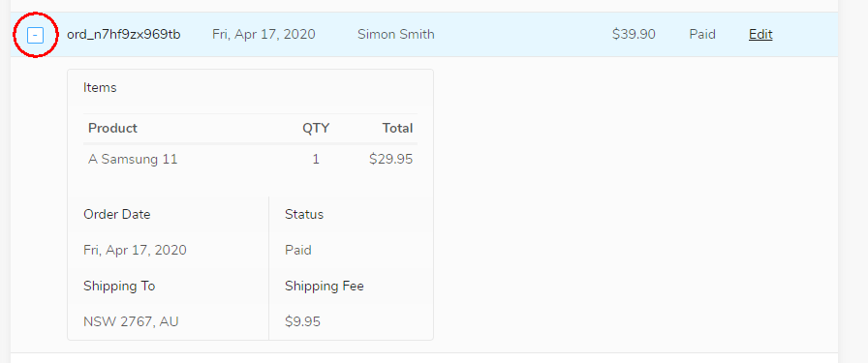Click the Product column header

tap(113, 128)
